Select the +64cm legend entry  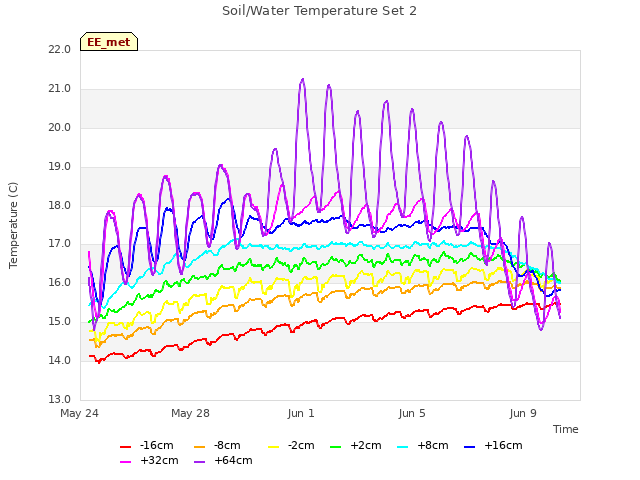point(223,460)
